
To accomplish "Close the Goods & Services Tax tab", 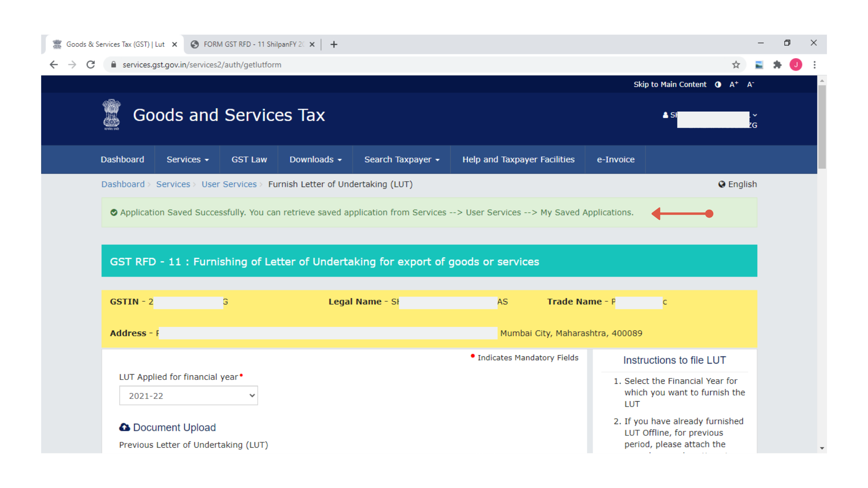I will click(x=175, y=45).
